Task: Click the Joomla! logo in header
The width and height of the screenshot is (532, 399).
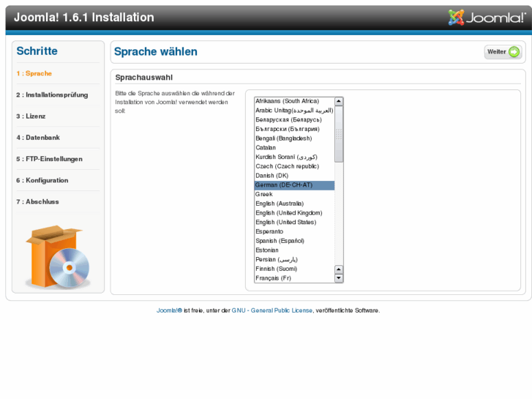Action: coord(487,18)
